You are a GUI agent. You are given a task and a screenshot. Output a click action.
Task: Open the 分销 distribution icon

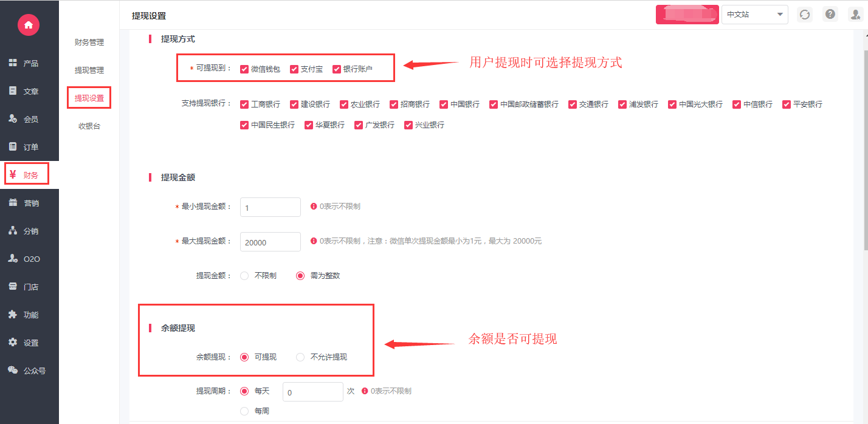[13, 231]
